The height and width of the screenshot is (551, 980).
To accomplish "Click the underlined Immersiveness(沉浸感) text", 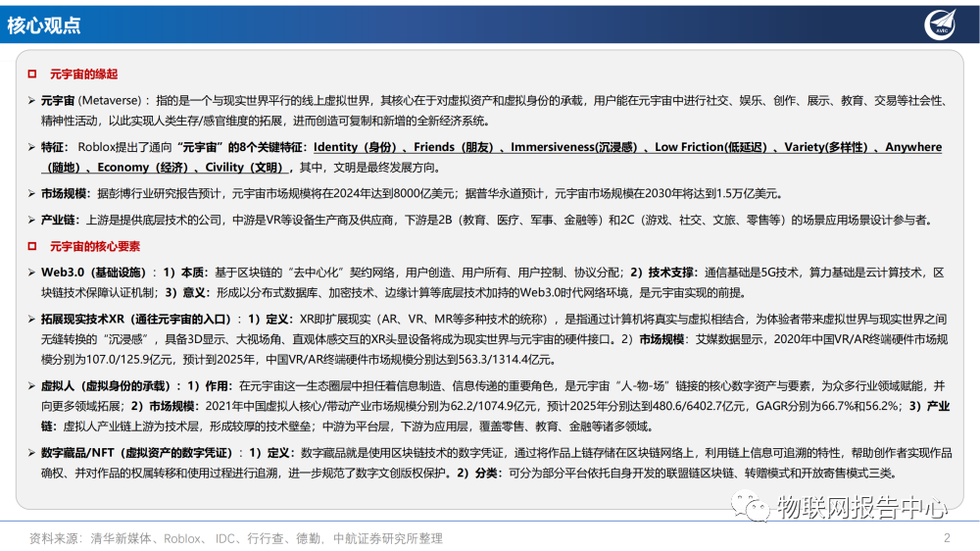I will pyautogui.click(x=573, y=147).
